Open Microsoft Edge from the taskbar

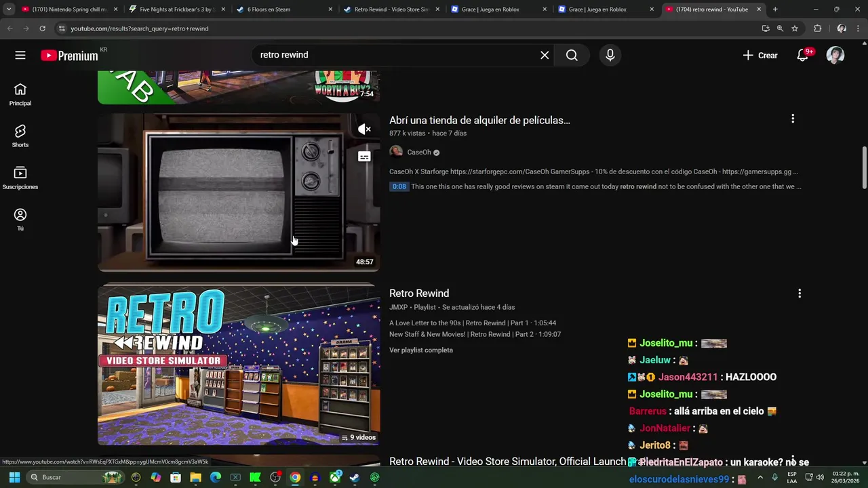point(216,477)
